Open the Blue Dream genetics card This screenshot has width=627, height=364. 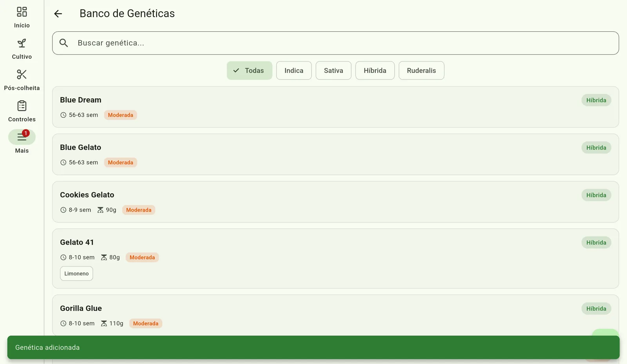(x=335, y=107)
